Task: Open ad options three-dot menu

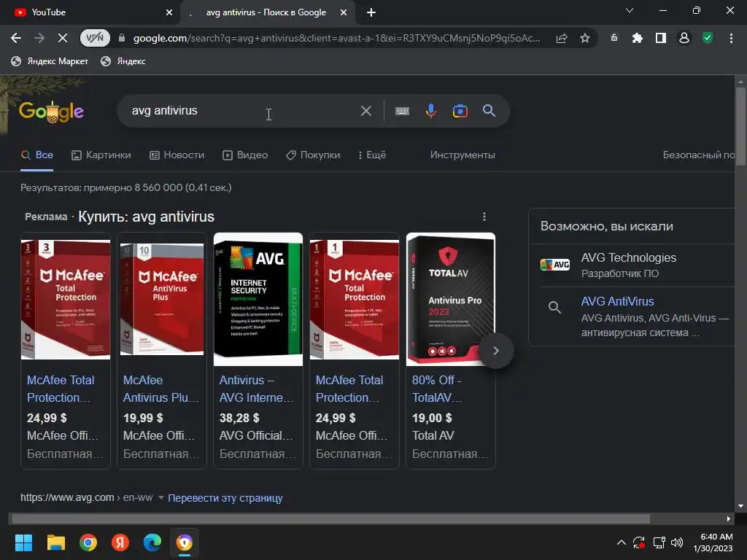Action: (484, 217)
